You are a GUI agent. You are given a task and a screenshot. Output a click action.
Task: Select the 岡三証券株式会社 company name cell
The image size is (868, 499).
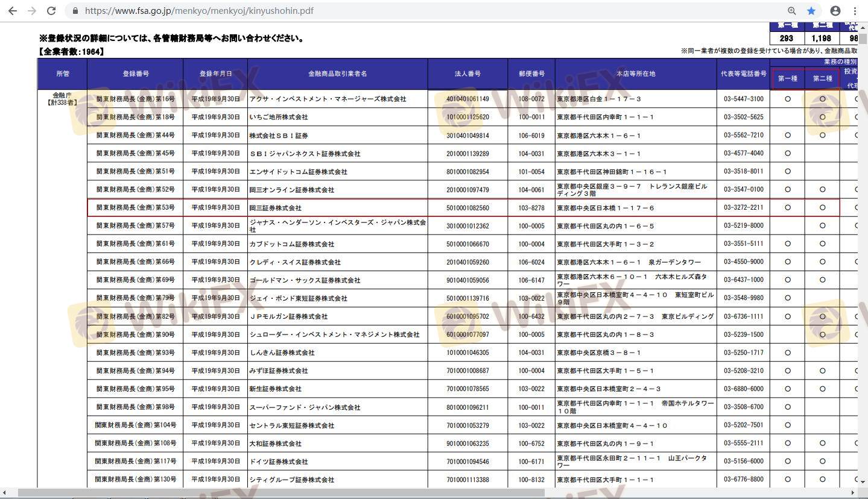click(x=276, y=208)
